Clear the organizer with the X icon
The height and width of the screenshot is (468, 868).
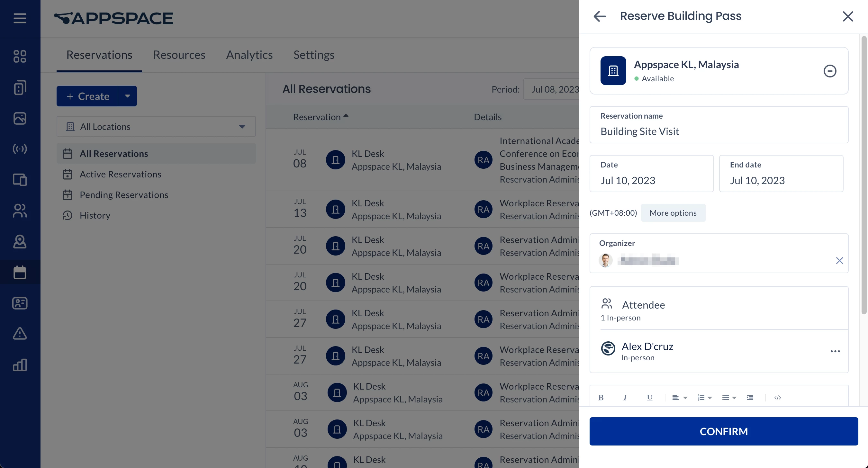839,260
